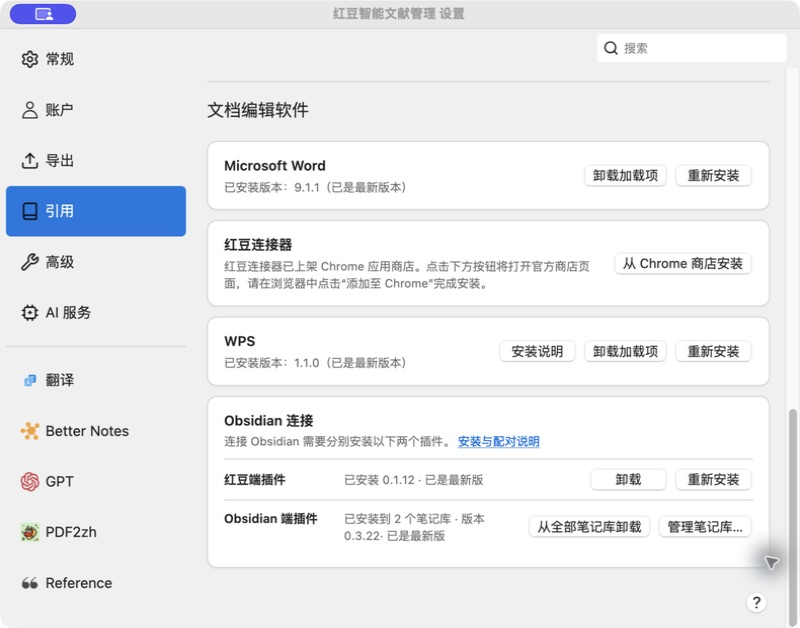Go to the 高级 pane
Screen dimensions: 800x628
[x=96, y=262]
